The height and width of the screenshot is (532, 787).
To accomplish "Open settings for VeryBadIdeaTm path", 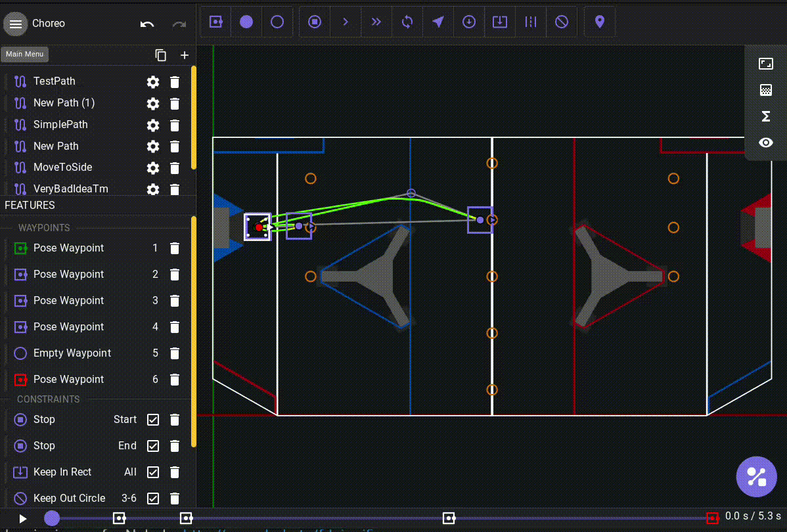I will click(x=153, y=189).
